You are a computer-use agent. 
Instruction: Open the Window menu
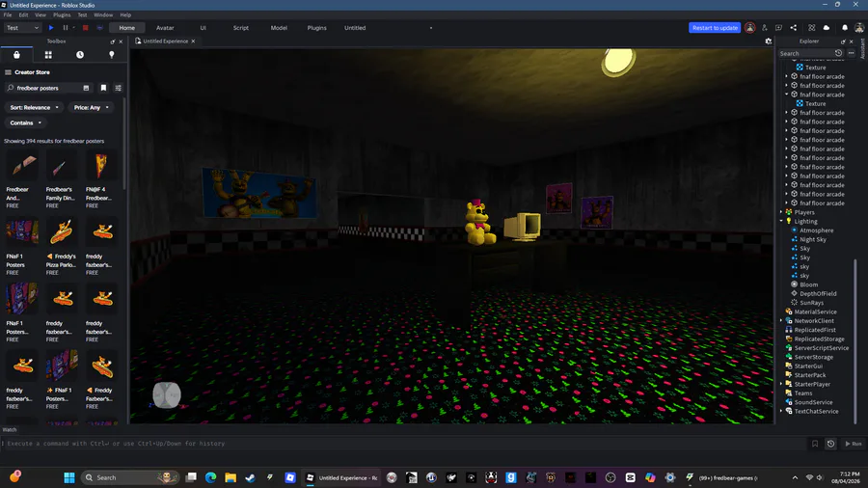tap(103, 14)
